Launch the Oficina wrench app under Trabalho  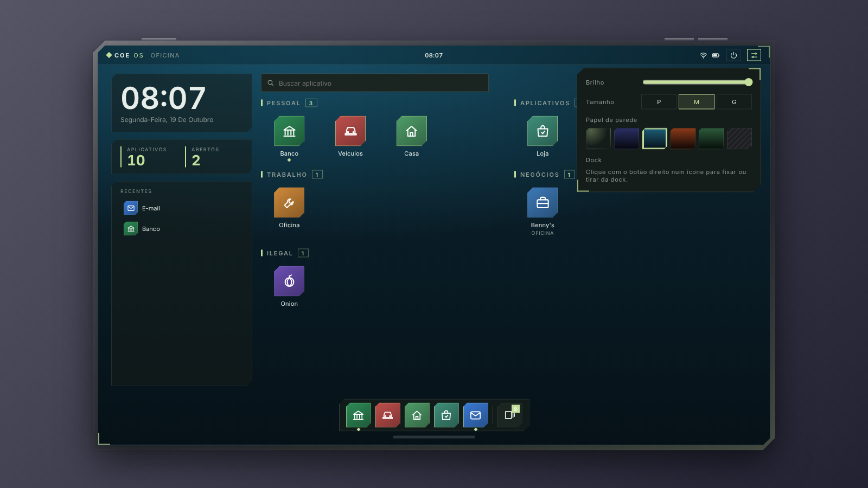point(289,203)
